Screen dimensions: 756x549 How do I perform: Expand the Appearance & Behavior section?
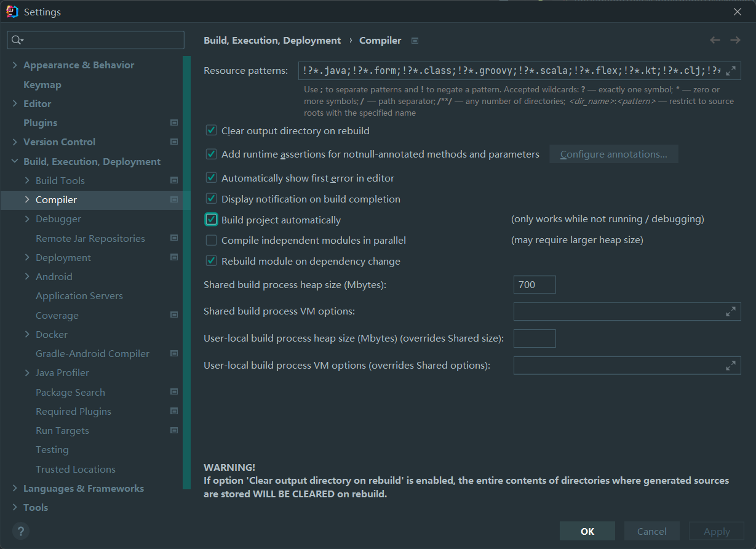point(15,65)
